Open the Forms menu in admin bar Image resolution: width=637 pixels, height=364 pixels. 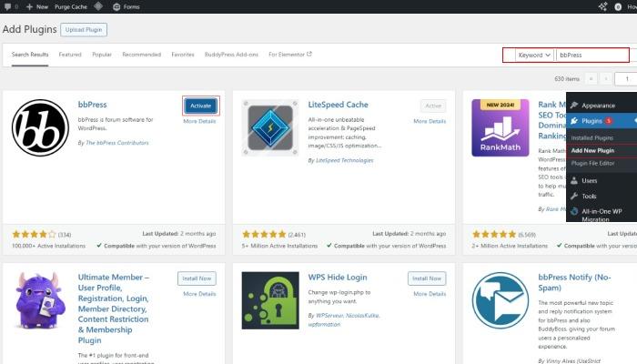click(x=126, y=6)
